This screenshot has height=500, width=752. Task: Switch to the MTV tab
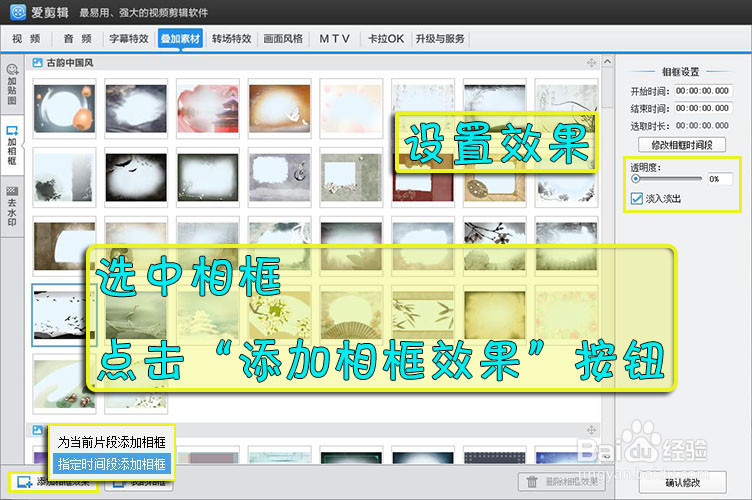click(x=334, y=39)
